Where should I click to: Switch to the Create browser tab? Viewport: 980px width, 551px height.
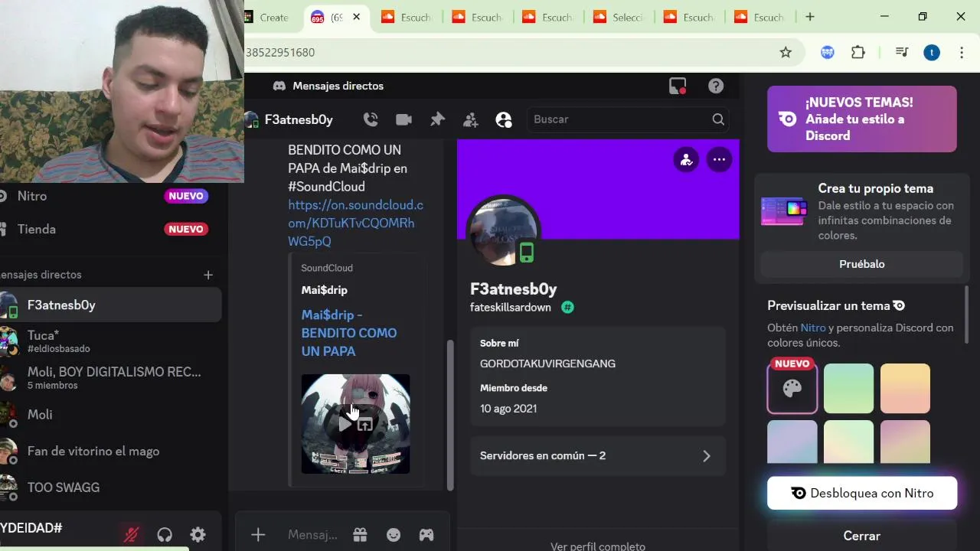click(273, 17)
